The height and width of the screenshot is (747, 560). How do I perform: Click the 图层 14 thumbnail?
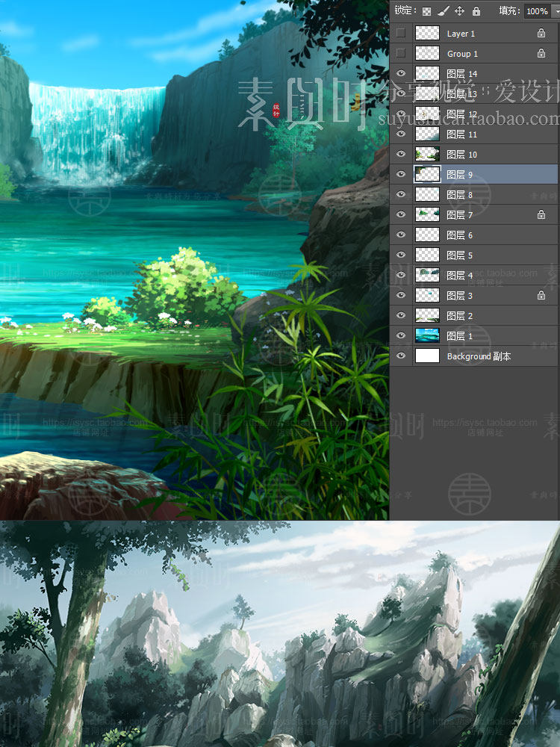click(427, 73)
